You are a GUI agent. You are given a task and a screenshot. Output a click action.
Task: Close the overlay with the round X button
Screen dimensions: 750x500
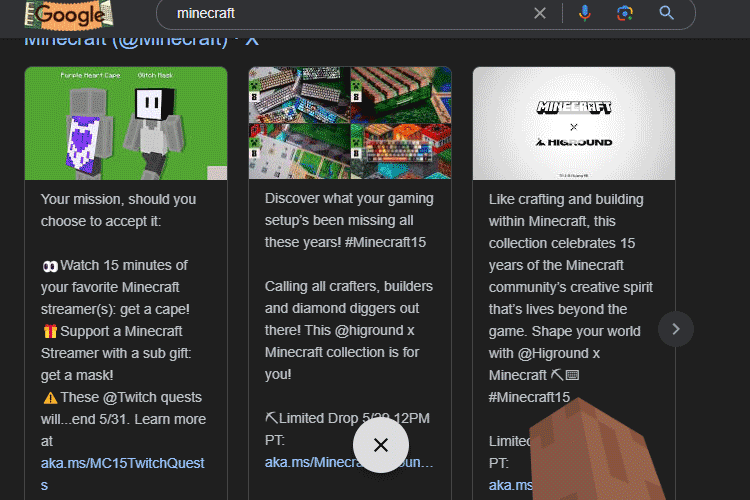pyautogui.click(x=381, y=445)
